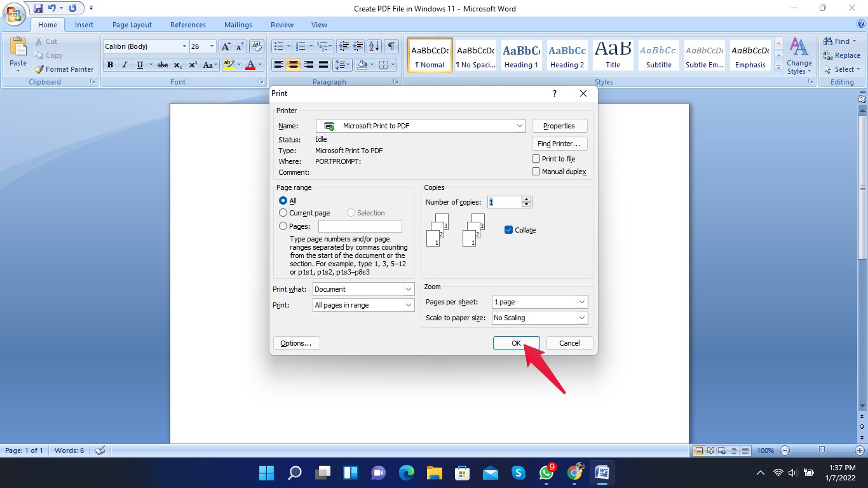
Task: Apply Superscript formatting
Action: [193, 65]
